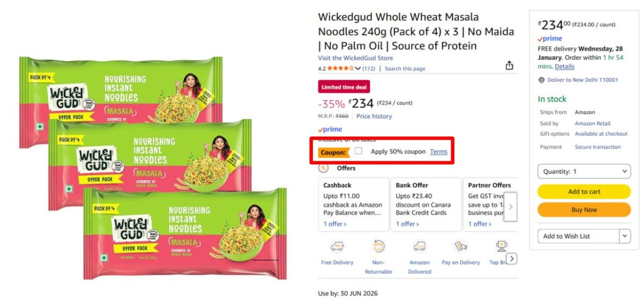The width and height of the screenshot is (644, 299).
Task: Open the Price history link
Action: point(374,116)
